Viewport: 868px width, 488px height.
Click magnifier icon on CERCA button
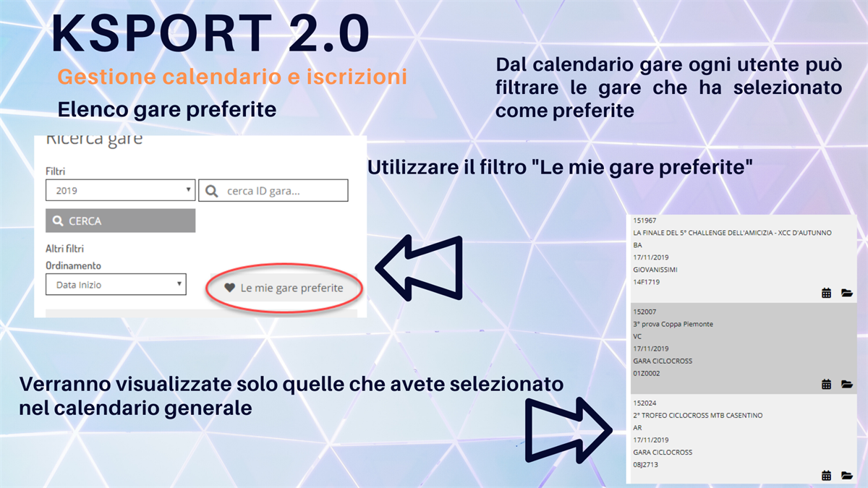59,221
